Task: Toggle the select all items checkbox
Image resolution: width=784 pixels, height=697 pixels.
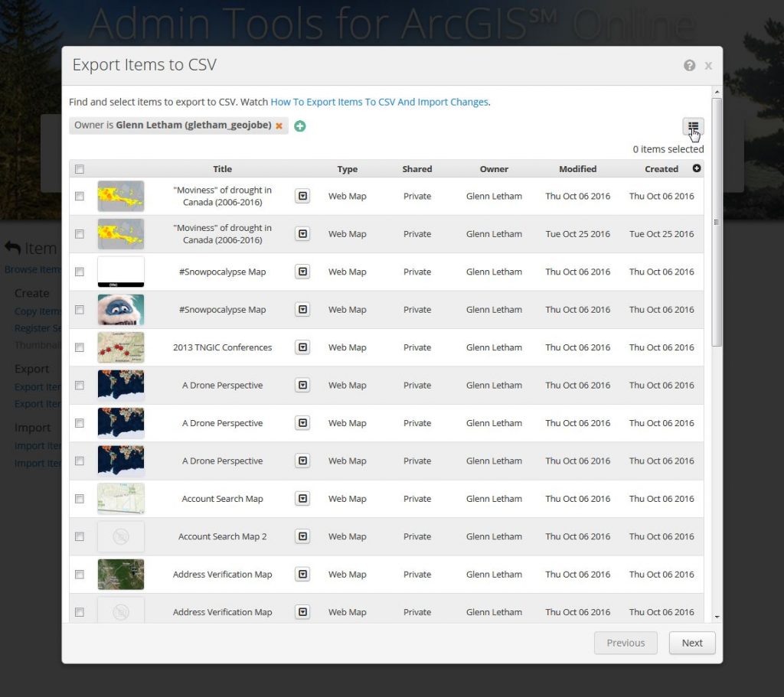Action: 80,169
